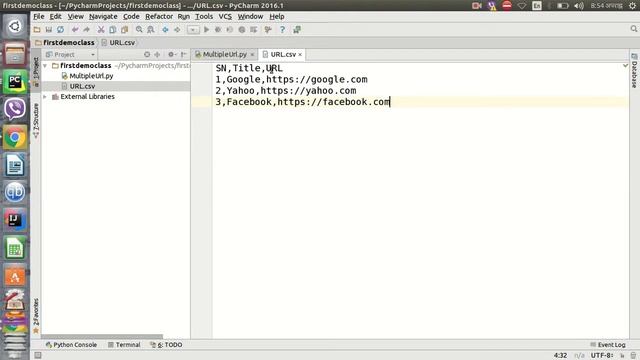
Task: Click the navigate Forward arrow icon
Action: [177, 29]
